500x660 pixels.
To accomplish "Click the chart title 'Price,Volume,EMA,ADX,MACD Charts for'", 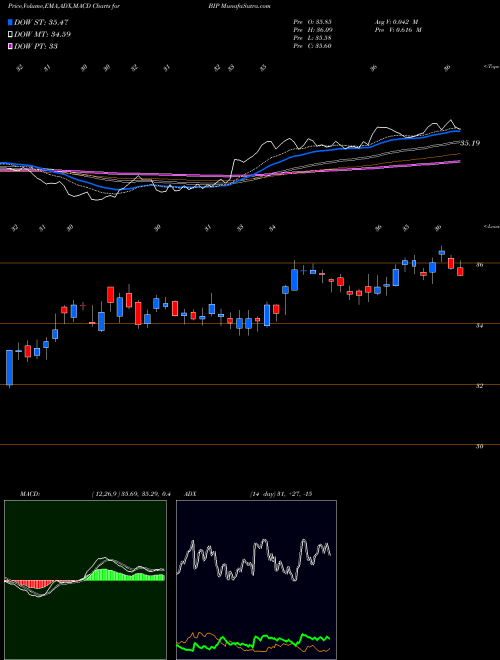I will pos(64,6).
